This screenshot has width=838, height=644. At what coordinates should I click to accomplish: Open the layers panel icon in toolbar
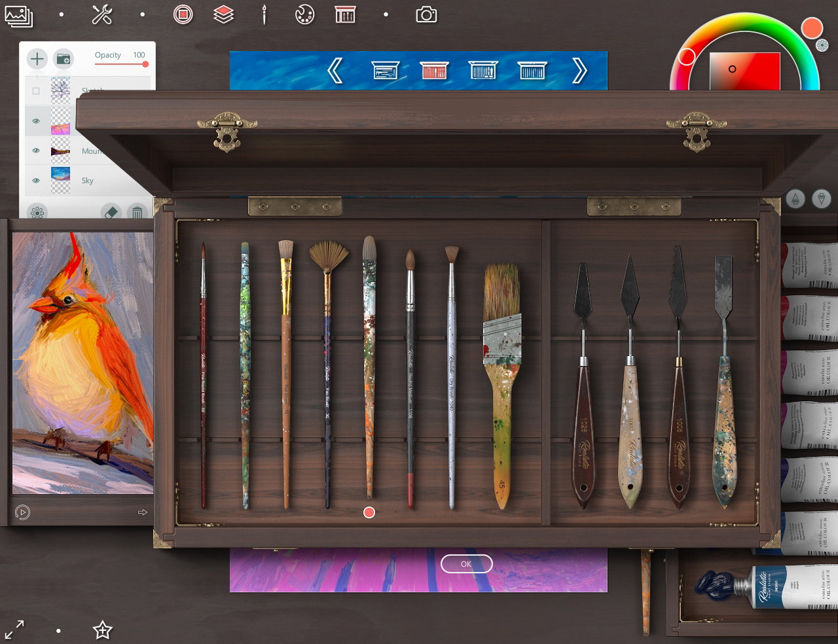pos(224,14)
